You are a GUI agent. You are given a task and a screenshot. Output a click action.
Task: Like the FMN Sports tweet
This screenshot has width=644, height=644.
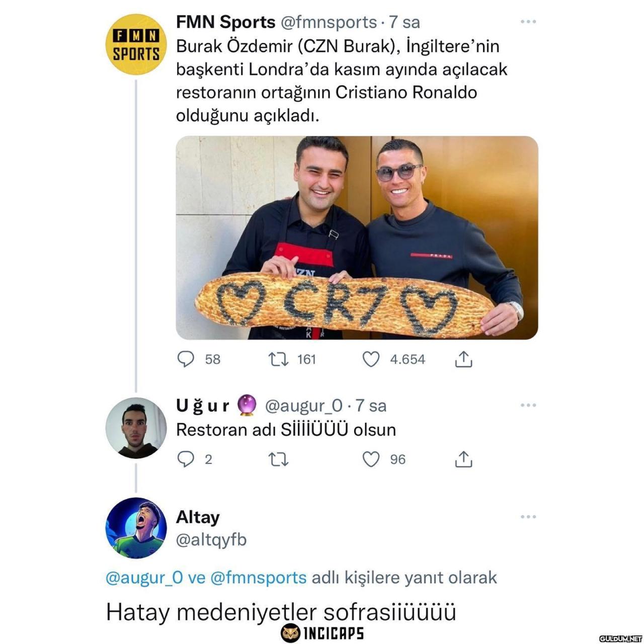(371, 359)
